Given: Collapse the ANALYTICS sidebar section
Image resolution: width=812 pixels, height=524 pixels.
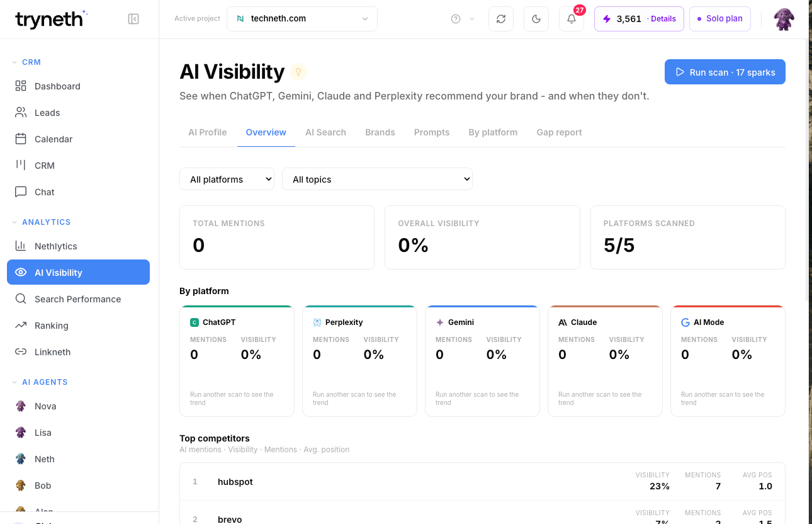Looking at the screenshot, I should coord(42,222).
